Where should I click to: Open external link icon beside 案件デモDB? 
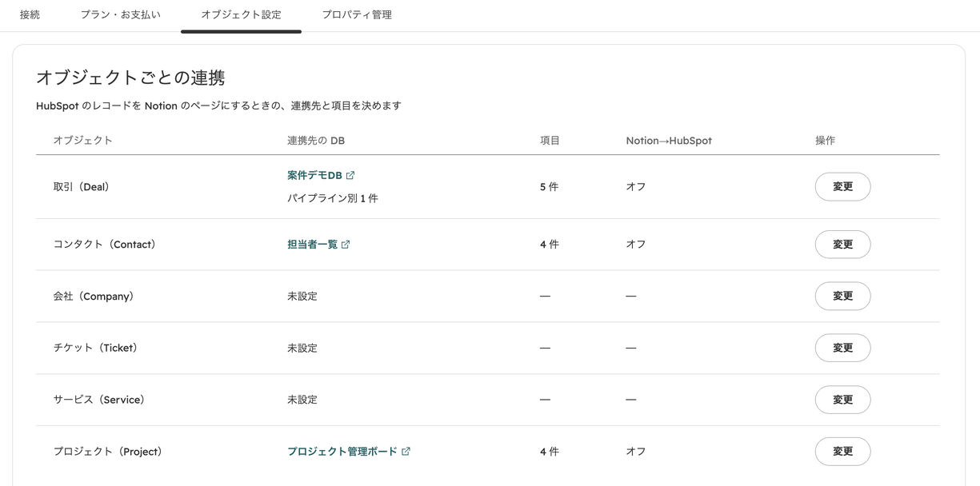click(x=350, y=175)
